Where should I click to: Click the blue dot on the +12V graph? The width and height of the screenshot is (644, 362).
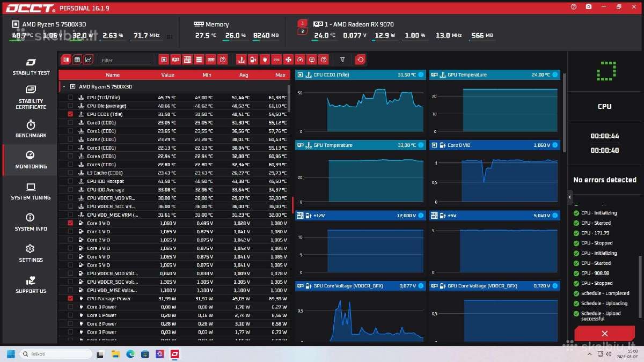pyautogui.click(x=420, y=216)
